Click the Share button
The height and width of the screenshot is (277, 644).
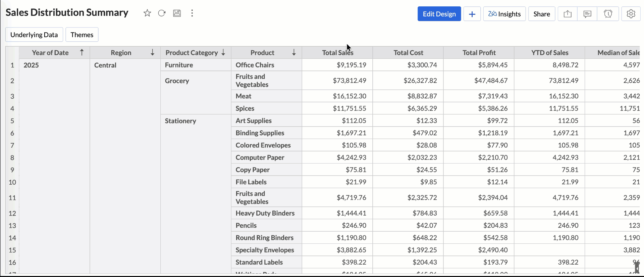click(541, 14)
